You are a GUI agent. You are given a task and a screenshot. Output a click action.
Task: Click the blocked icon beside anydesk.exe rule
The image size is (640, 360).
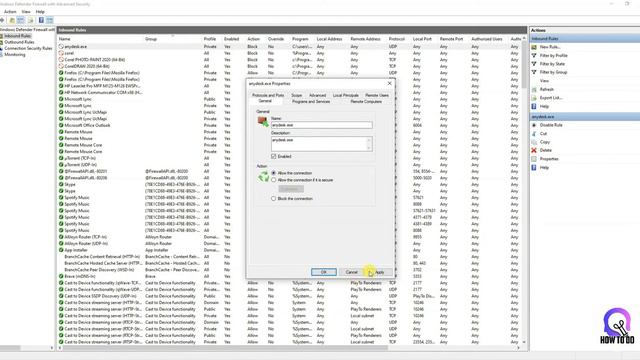(x=61, y=47)
